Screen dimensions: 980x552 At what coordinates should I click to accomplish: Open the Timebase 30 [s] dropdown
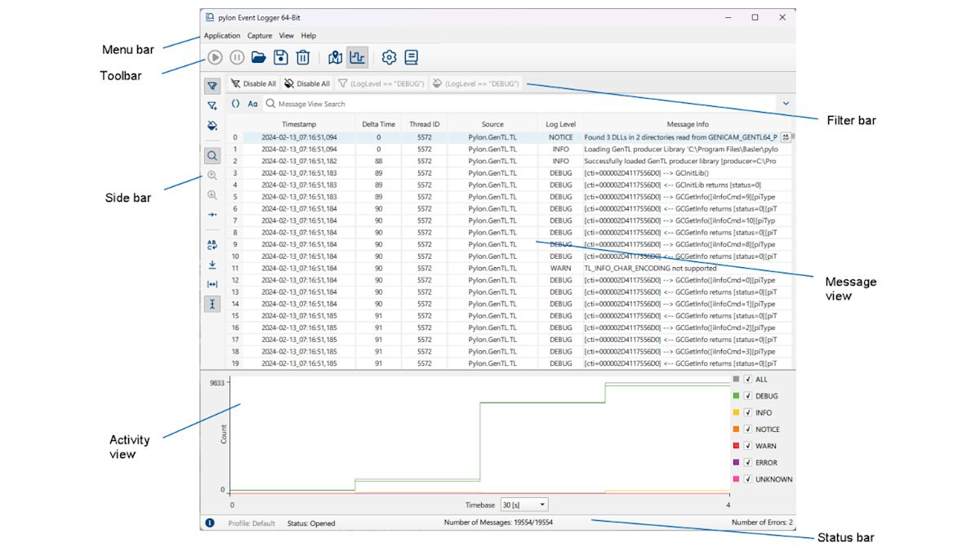pos(524,505)
